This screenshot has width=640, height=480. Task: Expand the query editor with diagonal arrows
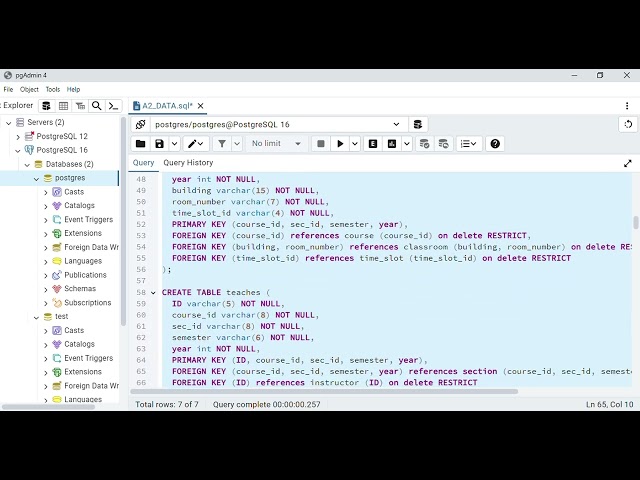628,163
